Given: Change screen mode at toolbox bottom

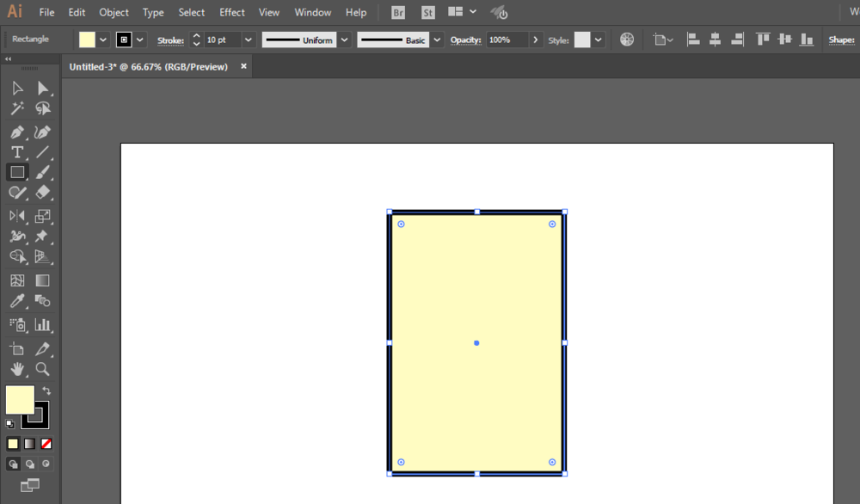Looking at the screenshot, I should pos(29,485).
